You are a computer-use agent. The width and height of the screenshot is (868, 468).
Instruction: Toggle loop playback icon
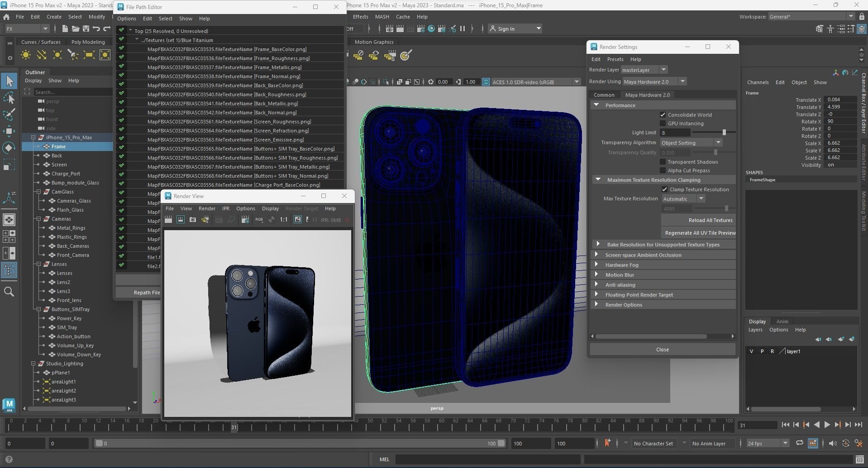[800, 443]
